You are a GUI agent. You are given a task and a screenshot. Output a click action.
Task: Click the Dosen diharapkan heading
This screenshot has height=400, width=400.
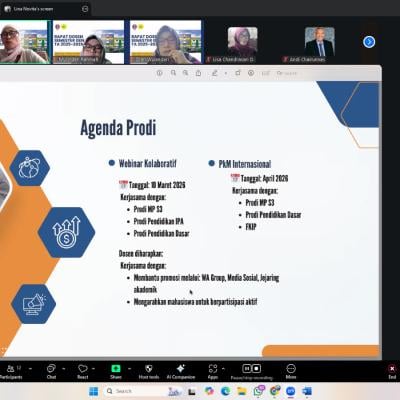click(x=141, y=254)
